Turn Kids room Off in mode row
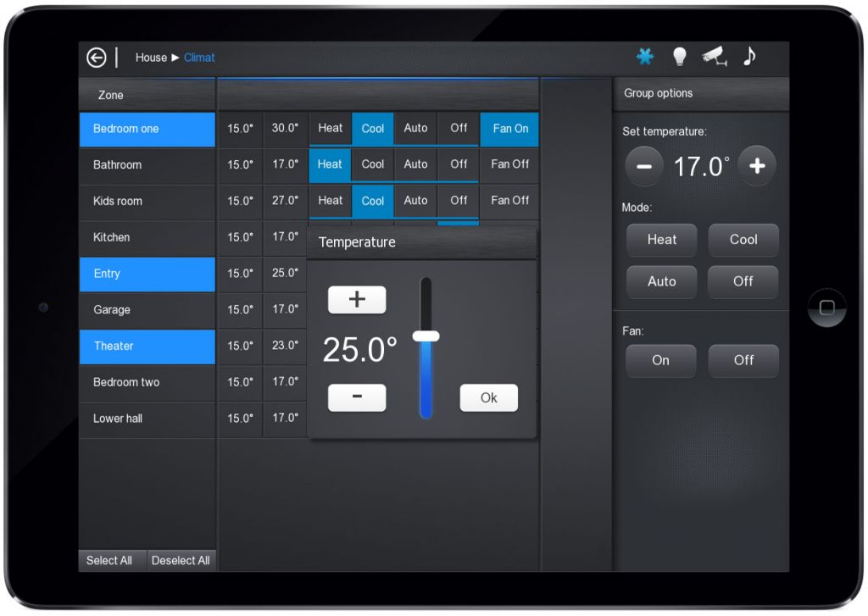The image size is (868, 616). point(458,202)
